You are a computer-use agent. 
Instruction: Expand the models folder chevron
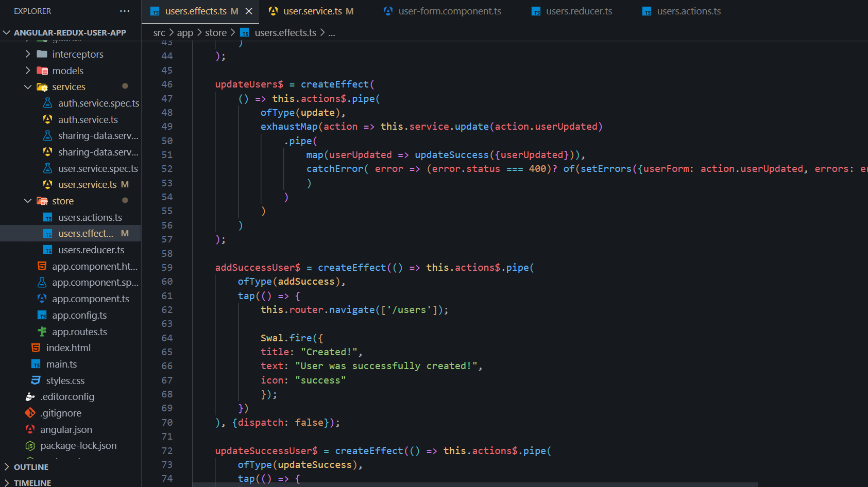[28, 71]
